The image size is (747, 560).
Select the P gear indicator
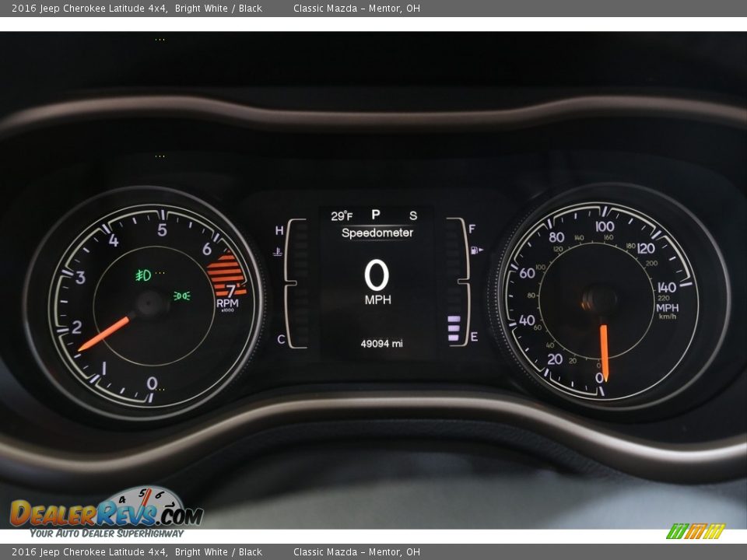(x=375, y=215)
